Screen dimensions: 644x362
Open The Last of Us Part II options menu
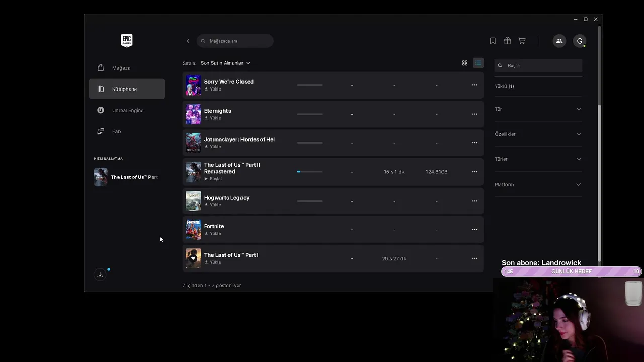pos(474,172)
